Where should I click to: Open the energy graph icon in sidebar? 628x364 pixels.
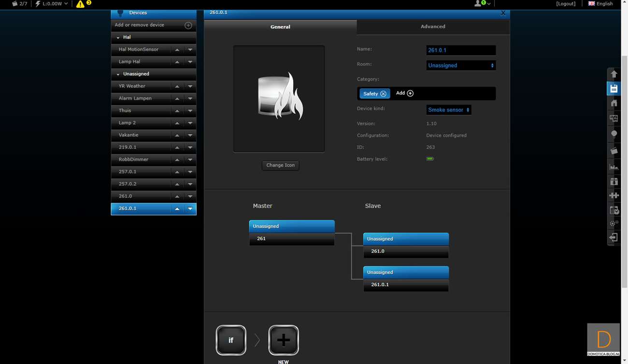[x=614, y=167]
